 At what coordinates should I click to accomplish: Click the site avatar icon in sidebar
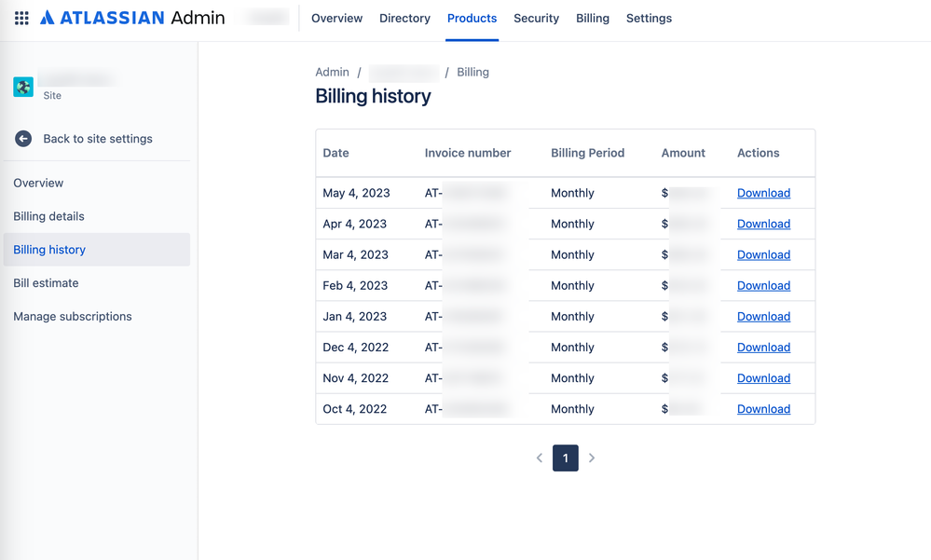[x=23, y=87]
